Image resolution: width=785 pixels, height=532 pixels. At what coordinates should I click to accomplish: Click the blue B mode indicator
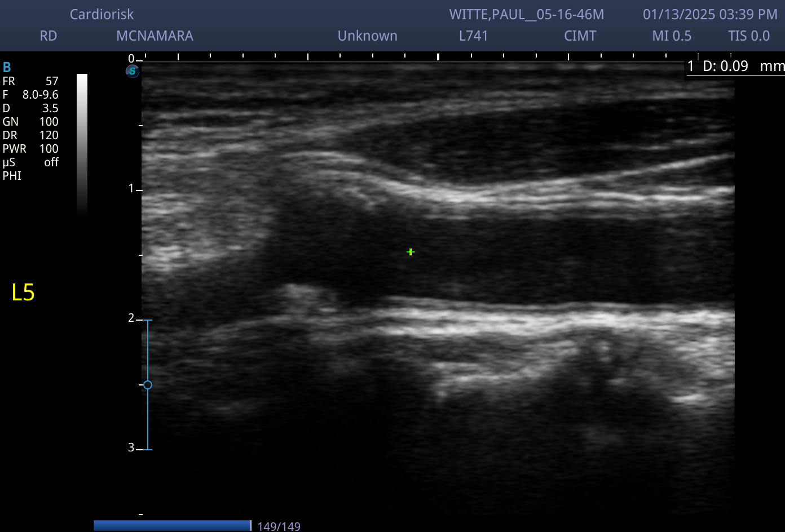click(7, 68)
